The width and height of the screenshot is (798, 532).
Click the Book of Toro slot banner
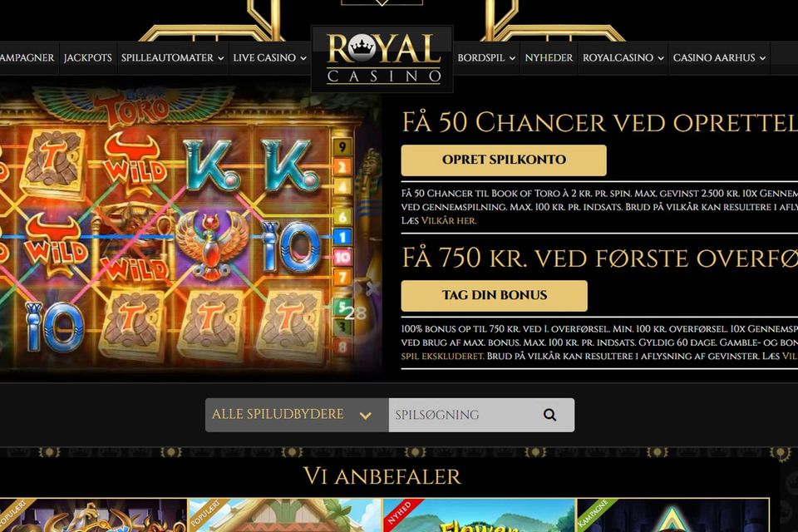[190, 229]
